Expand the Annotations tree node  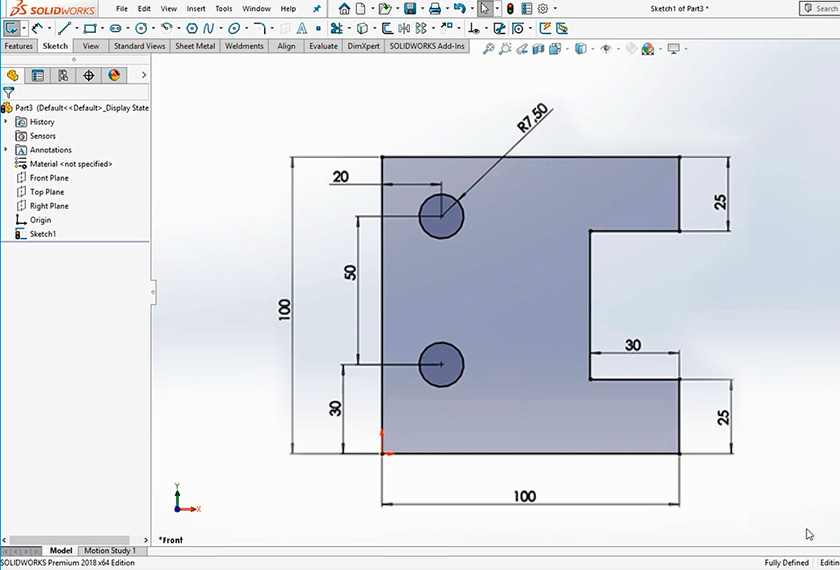point(6,150)
